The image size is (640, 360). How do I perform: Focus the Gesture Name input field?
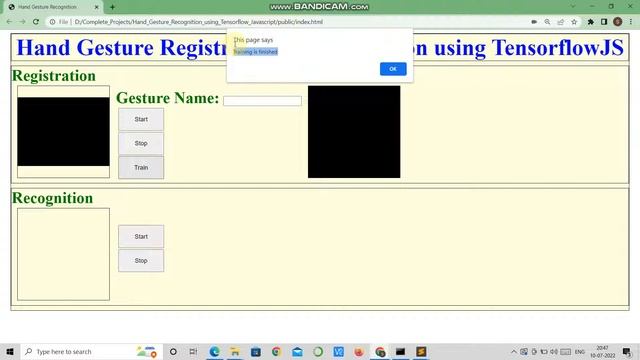[262, 101]
